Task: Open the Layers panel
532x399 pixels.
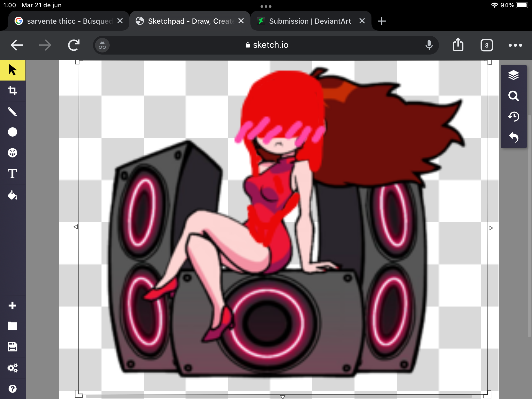Action: (513, 75)
